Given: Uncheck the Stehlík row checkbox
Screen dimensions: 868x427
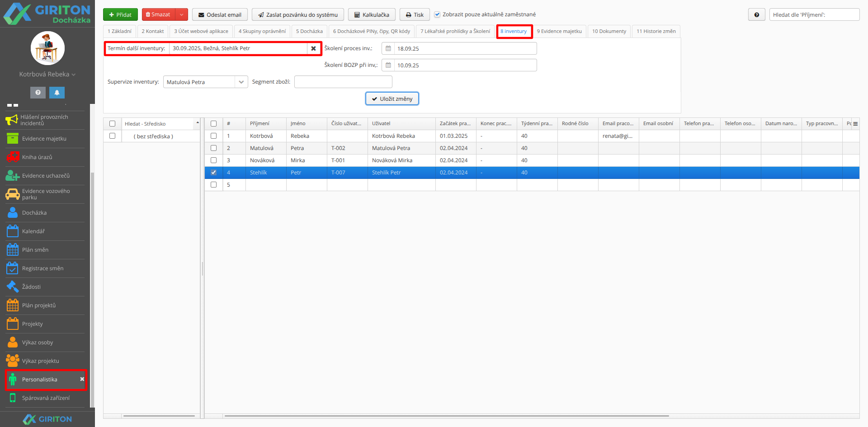Looking at the screenshot, I should click(214, 173).
